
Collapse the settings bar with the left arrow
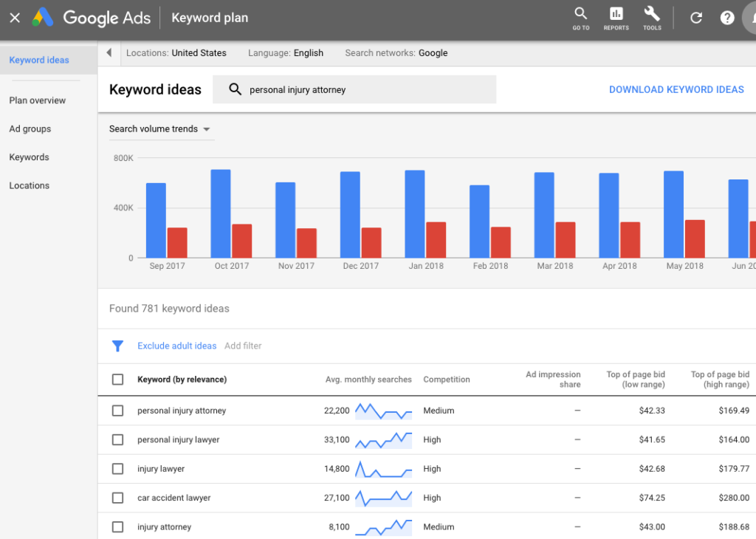(109, 52)
